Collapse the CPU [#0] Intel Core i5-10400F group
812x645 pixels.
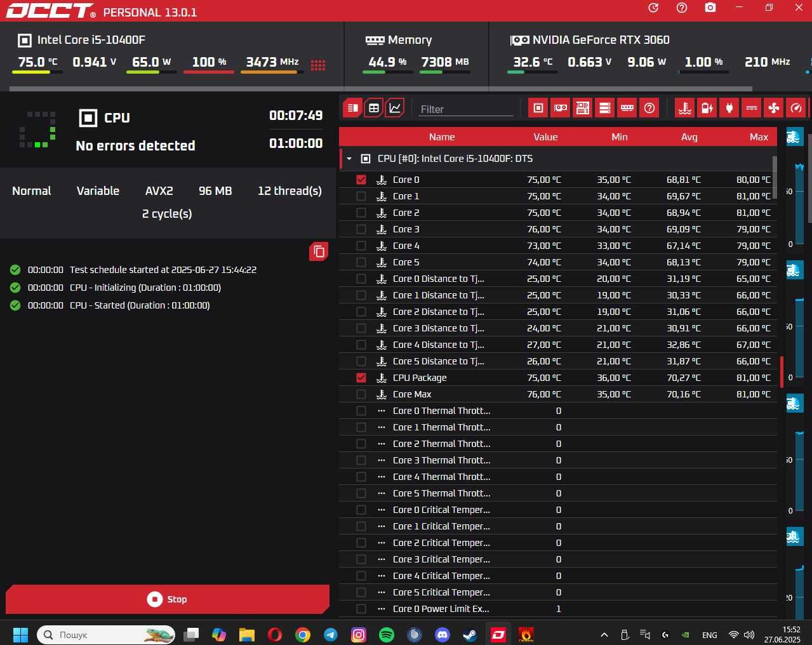(349, 159)
